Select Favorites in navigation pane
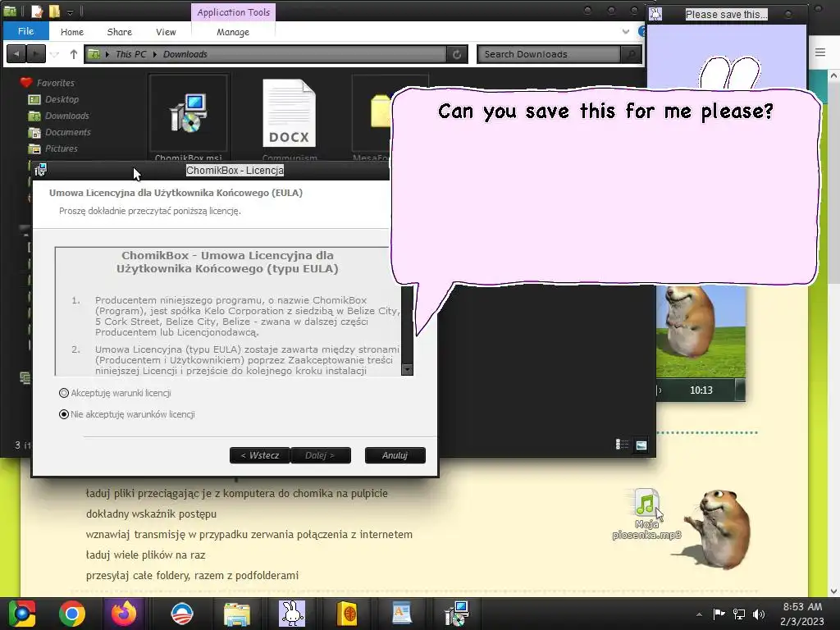This screenshot has width=840, height=630. click(56, 83)
